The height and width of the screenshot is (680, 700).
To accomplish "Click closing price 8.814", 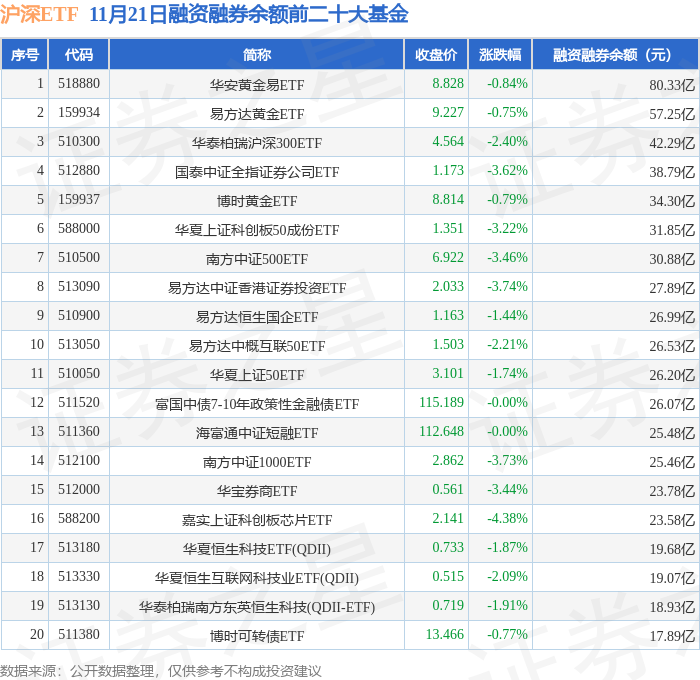I will (448, 200).
